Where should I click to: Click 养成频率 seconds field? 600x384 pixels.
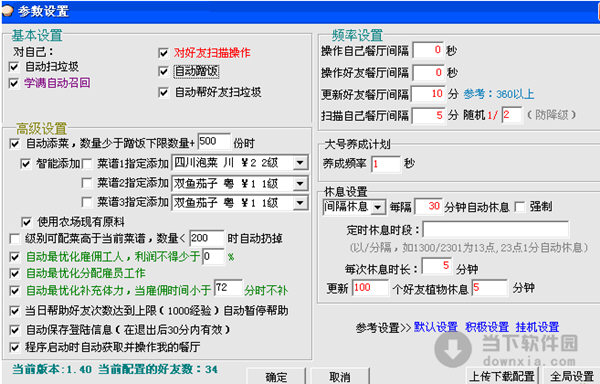386,164
